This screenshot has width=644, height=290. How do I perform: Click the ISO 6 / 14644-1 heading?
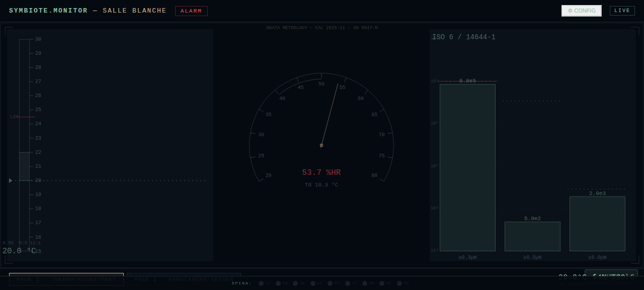464,37
